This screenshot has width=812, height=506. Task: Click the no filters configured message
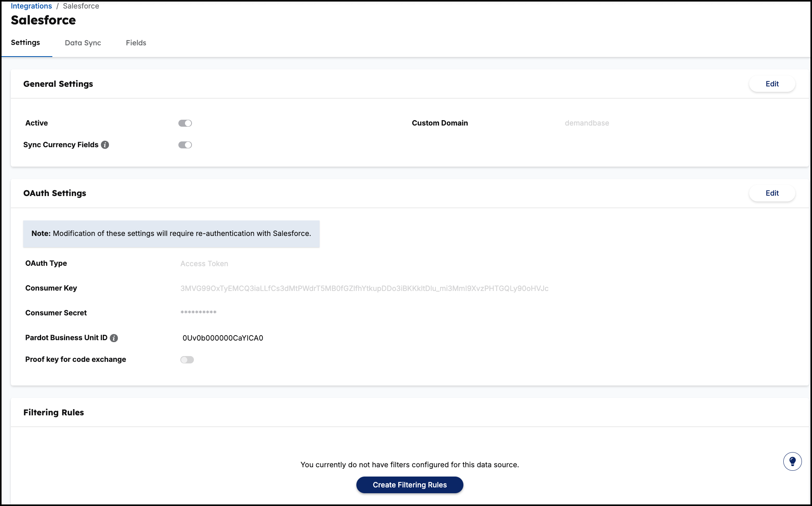409,465
